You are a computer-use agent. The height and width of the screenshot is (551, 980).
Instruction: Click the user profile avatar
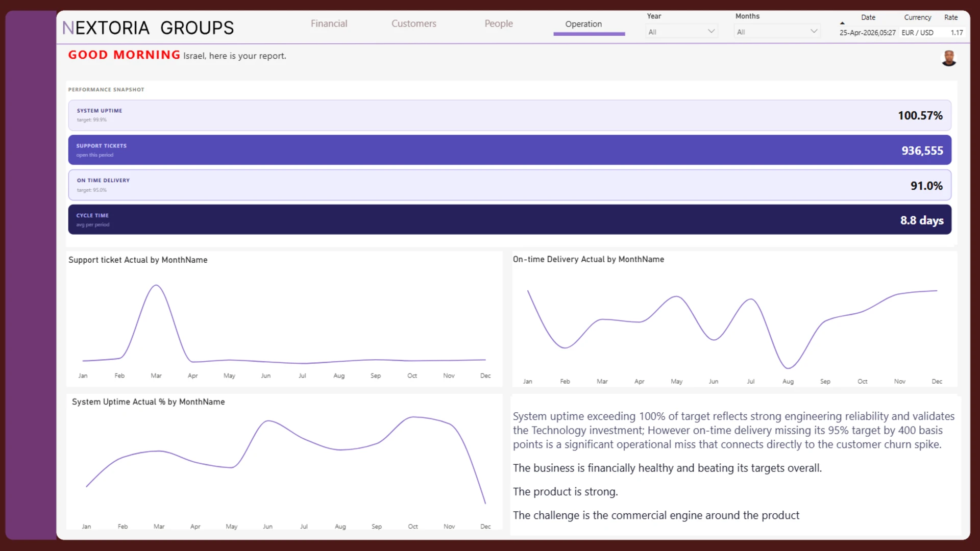[x=948, y=58]
